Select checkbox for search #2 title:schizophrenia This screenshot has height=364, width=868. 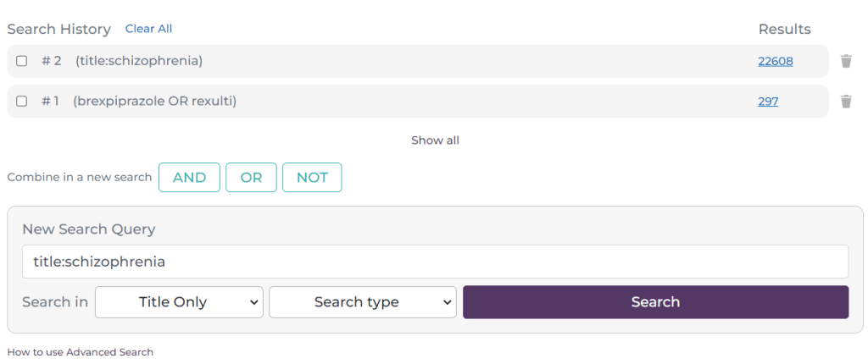[22, 61]
